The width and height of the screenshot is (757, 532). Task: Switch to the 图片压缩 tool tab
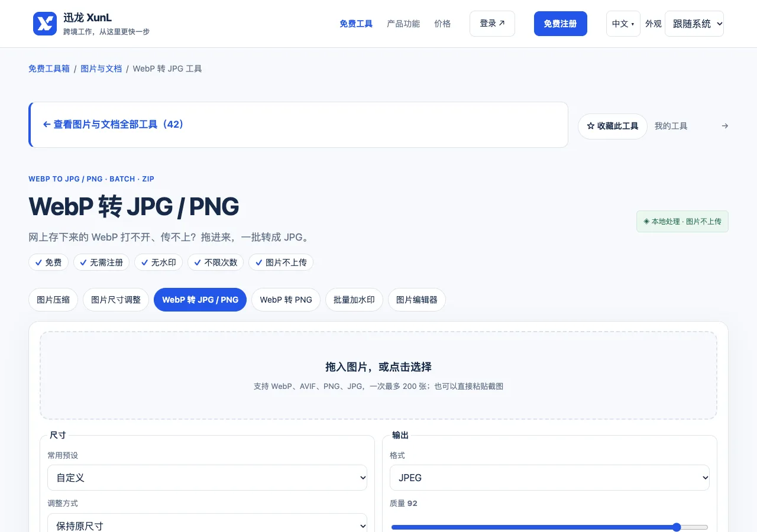(x=53, y=300)
